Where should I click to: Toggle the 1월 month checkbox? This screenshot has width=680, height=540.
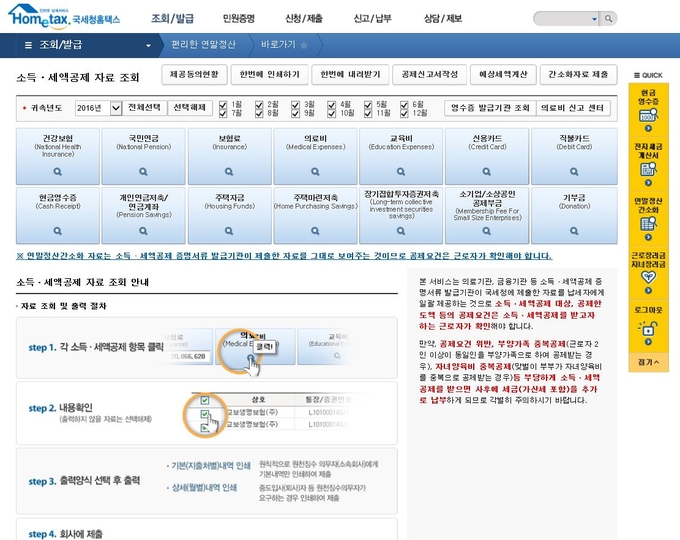[224, 104]
